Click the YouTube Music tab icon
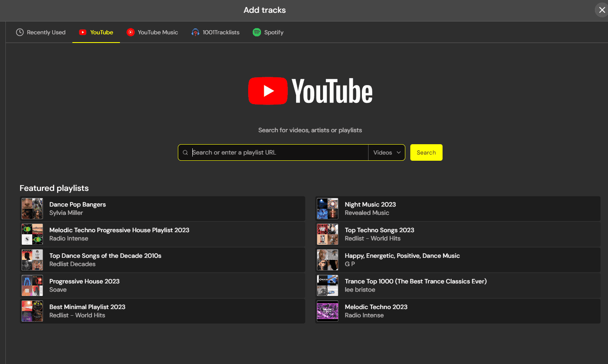 131,32
